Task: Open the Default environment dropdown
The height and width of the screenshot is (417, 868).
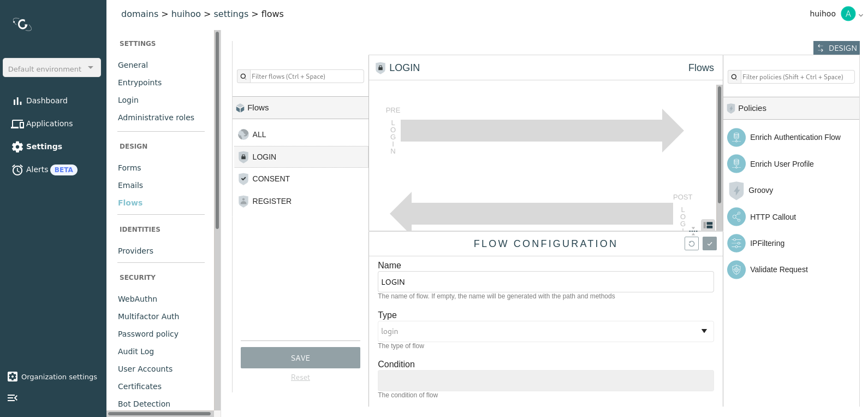Action: [x=52, y=68]
